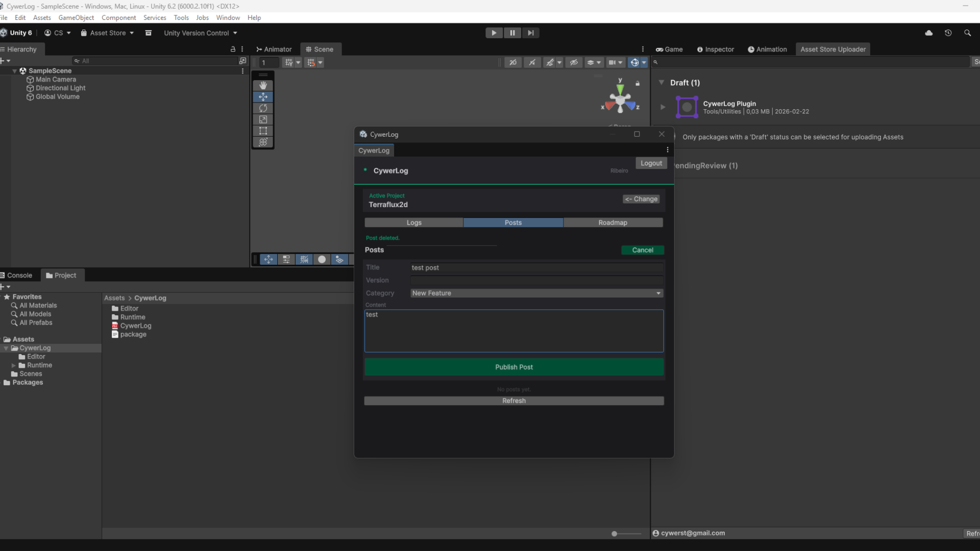Viewport: 980px width, 551px height.
Task: Select the Rotate tool
Action: [x=263, y=108]
